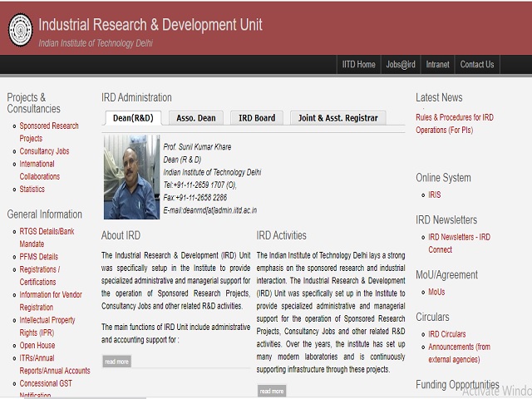This screenshot has width=532, height=399.
Task: Click the IRD Activities heading
Action: (281, 235)
